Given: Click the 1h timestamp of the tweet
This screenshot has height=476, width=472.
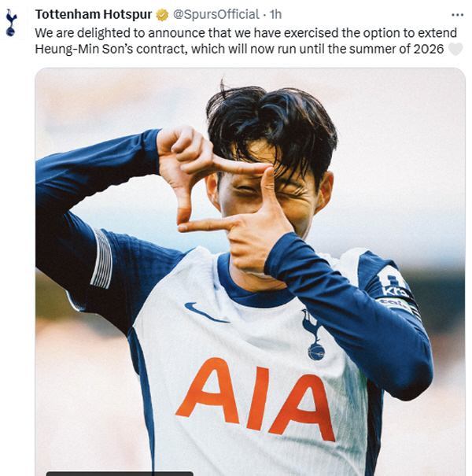Looking at the screenshot, I should [275, 14].
